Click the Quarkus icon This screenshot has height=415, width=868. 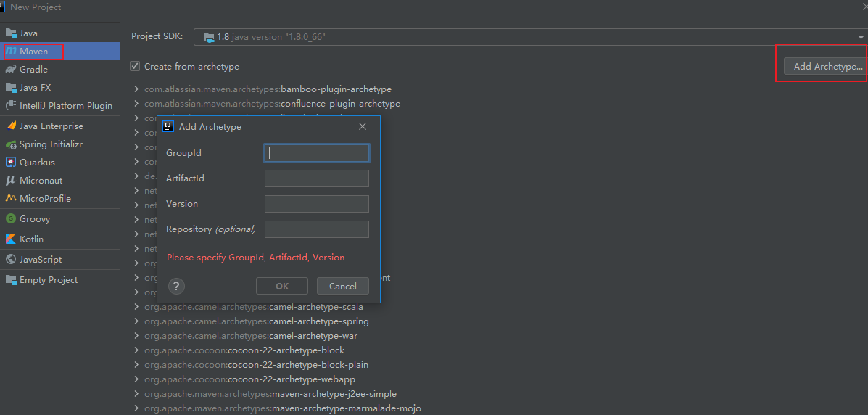(11, 163)
